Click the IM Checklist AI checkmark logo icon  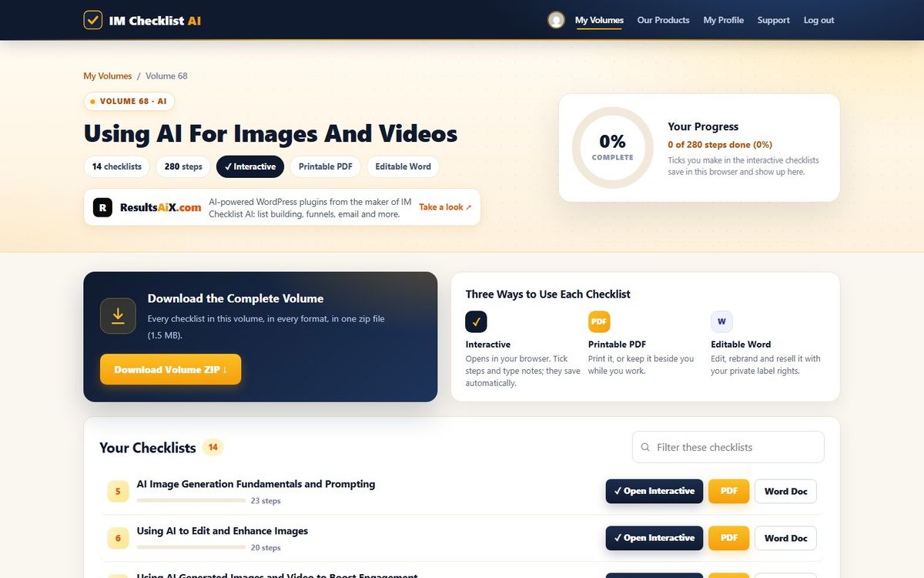point(93,20)
